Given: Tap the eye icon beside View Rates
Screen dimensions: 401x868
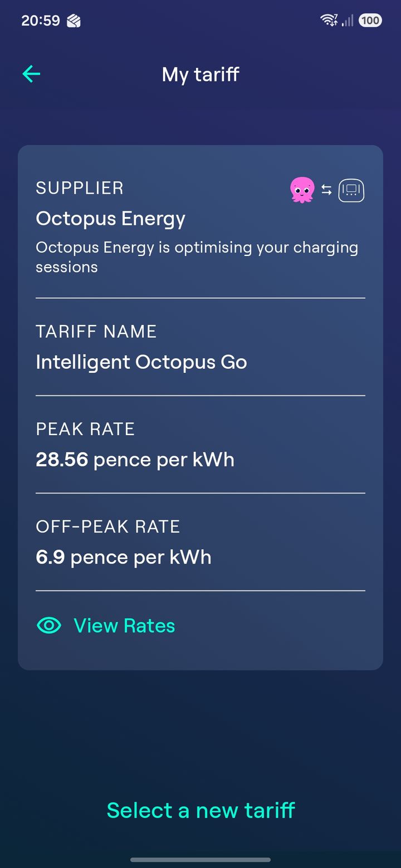Looking at the screenshot, I should [49, 625].
